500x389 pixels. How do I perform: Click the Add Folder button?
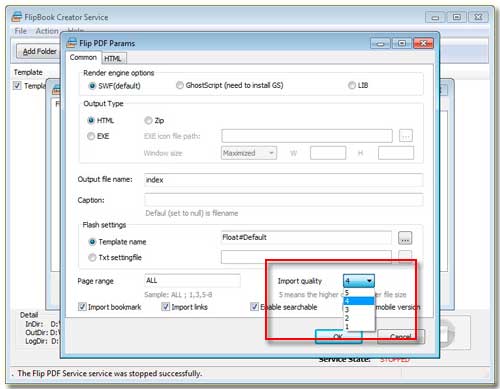(x=39, y=51)
